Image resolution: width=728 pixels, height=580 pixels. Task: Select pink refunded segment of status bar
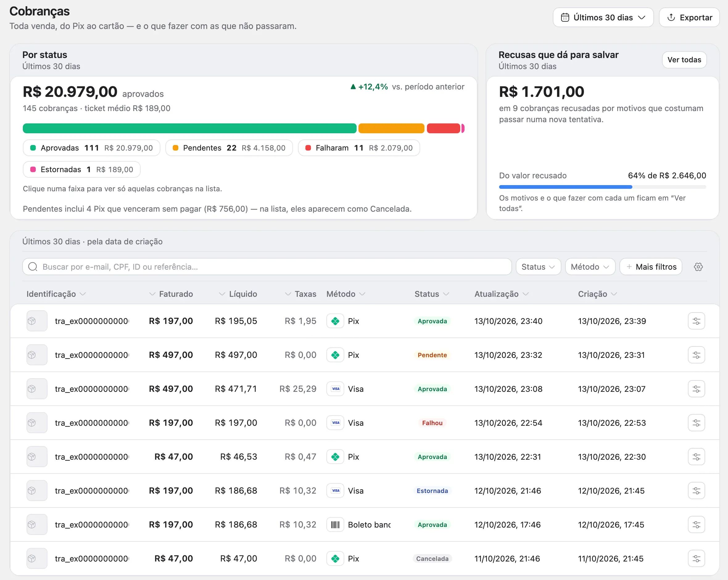pos(463,128)
